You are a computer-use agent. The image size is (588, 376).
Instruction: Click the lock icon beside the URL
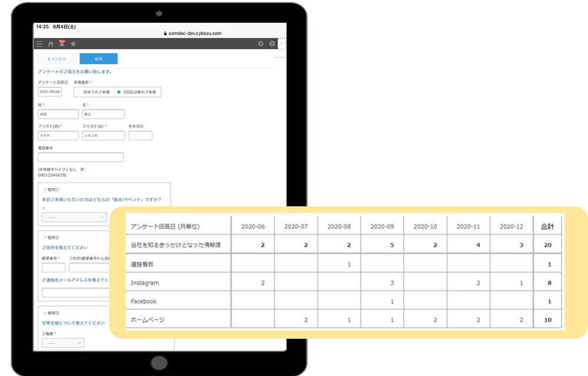166,33
